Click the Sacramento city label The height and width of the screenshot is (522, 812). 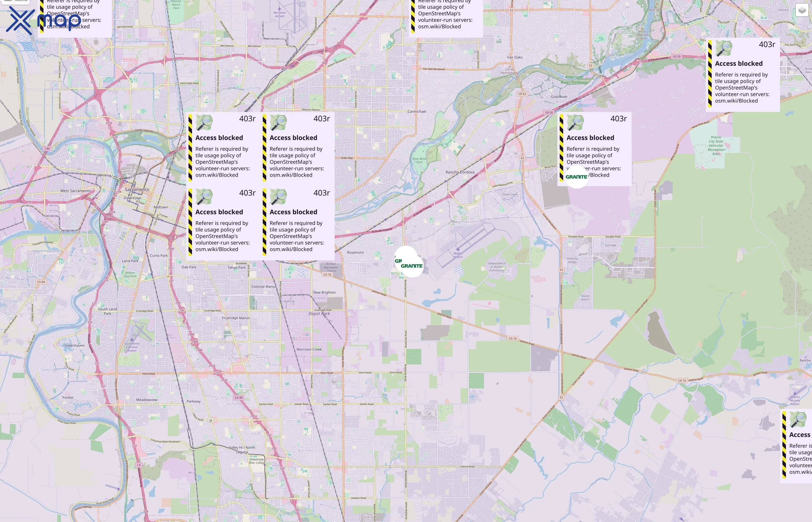(137, 189)
